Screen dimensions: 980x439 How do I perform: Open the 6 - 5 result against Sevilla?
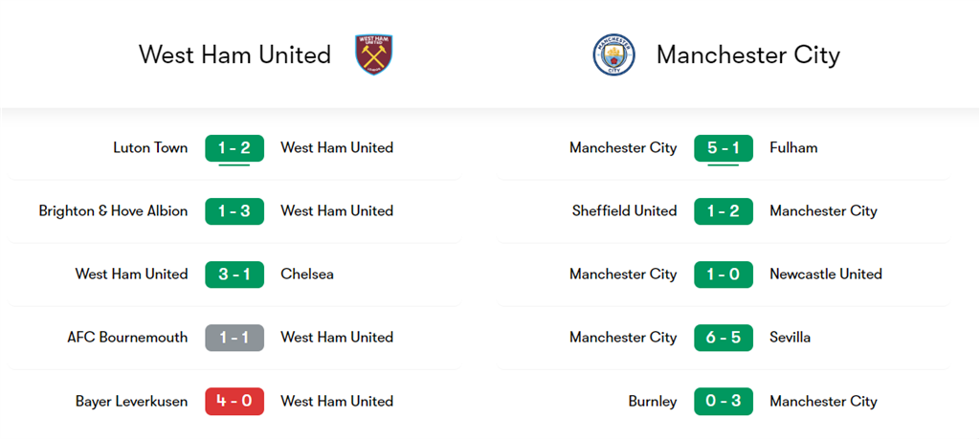[724, 338]
